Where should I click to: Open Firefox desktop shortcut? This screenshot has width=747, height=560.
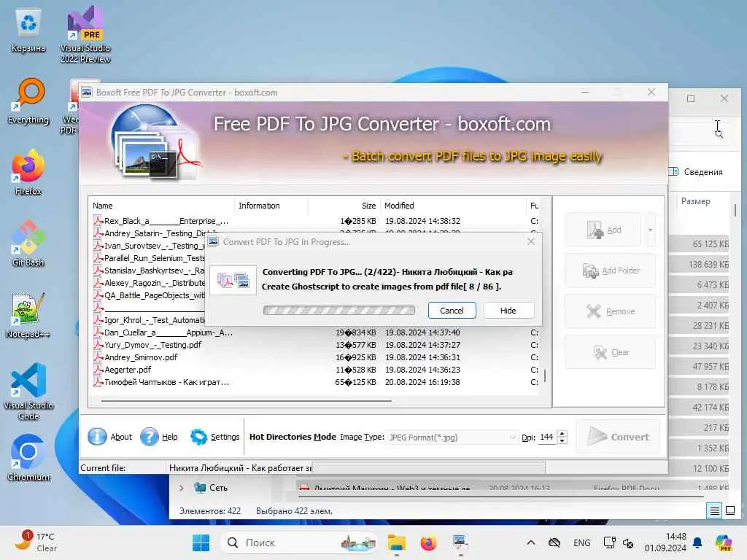28,172
